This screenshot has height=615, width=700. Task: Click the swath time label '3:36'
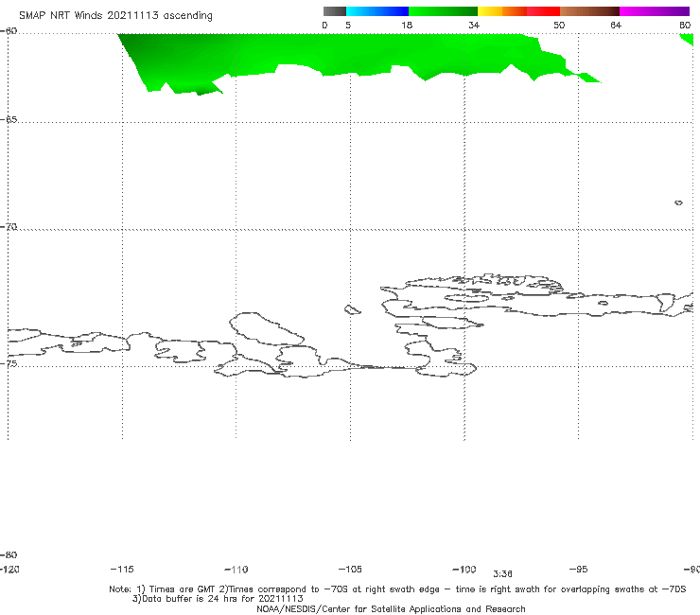(502, 574)
